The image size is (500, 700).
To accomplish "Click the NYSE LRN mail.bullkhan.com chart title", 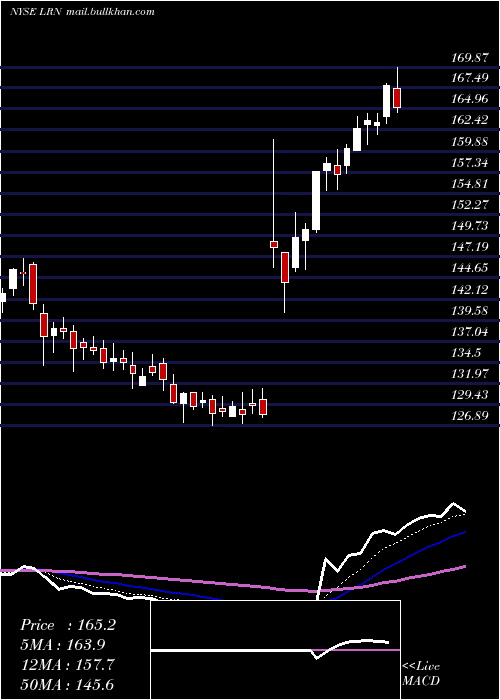I will [x=82, y=12].
